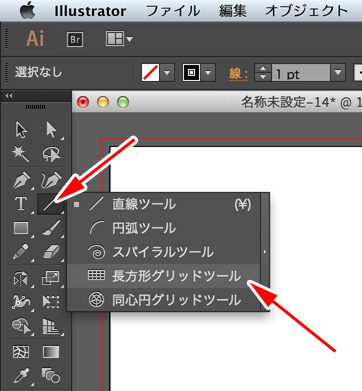Select the Warp tool
This screenshot has height=391, width=362.
coord(21,301)
